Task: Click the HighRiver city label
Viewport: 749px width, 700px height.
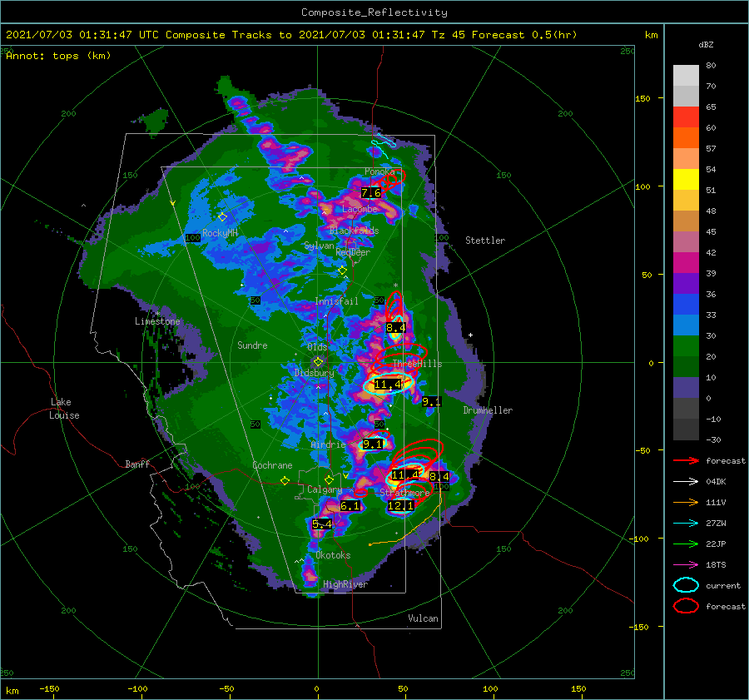Action: (x=345, y=584)
